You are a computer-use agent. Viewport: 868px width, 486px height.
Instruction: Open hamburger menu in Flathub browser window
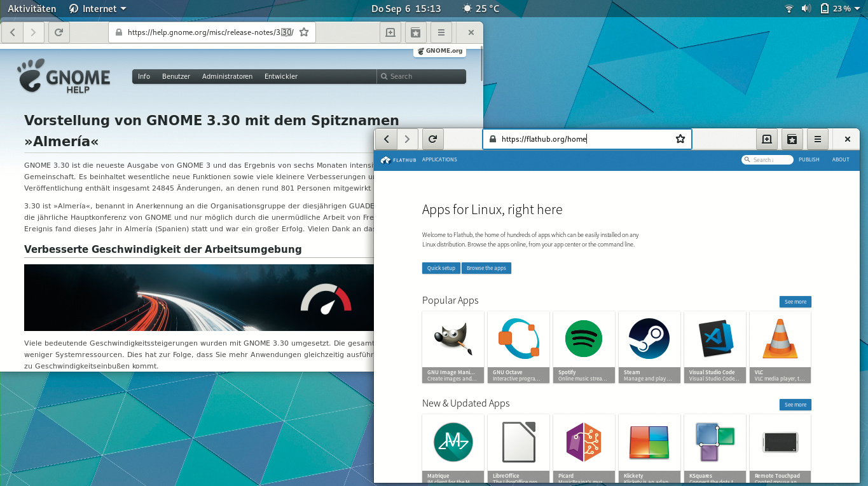pyautogui.click(x=818, y=139)
